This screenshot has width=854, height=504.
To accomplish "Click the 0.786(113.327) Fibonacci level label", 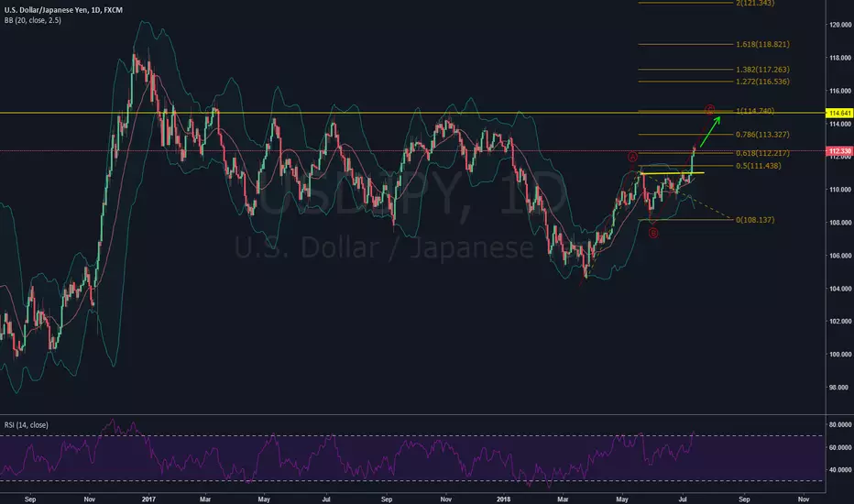I will (762, 135).
